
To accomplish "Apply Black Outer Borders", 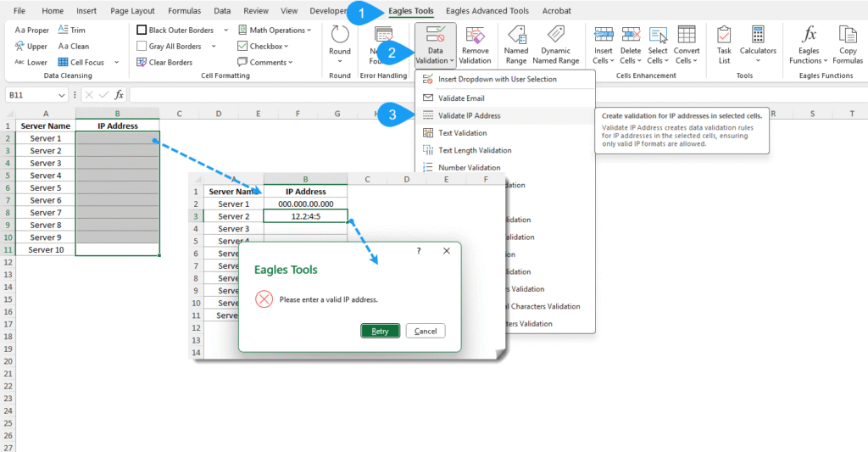I will pos(175,30).
